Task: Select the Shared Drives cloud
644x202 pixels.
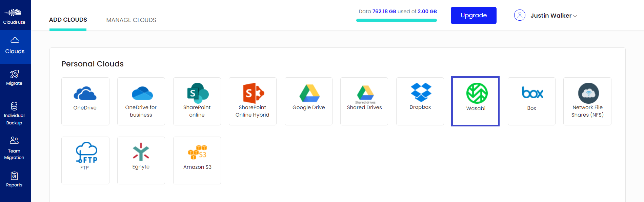Action: point(364,101)
